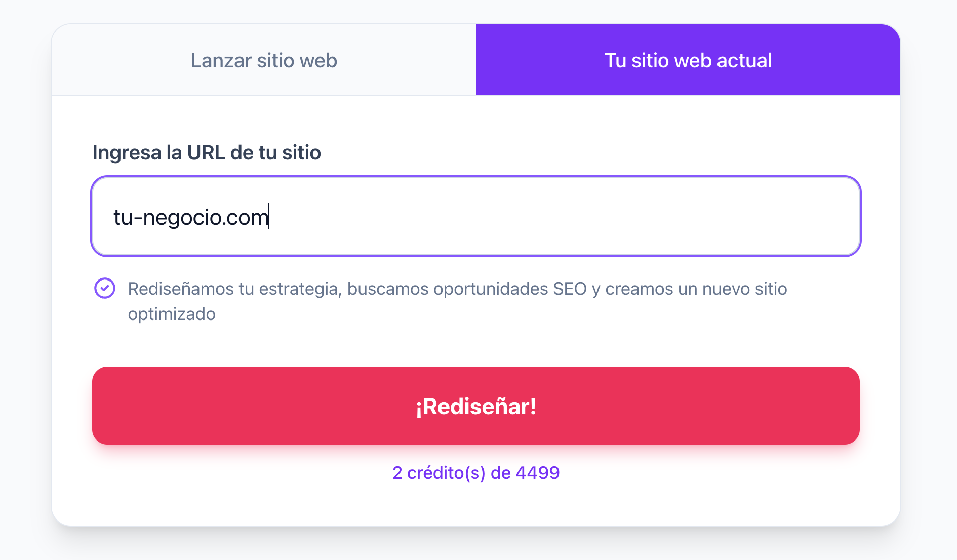957x560 pixels.
Task: Click the 'Ingresa la URL de tu sitio' label
Action: (207, 152)
